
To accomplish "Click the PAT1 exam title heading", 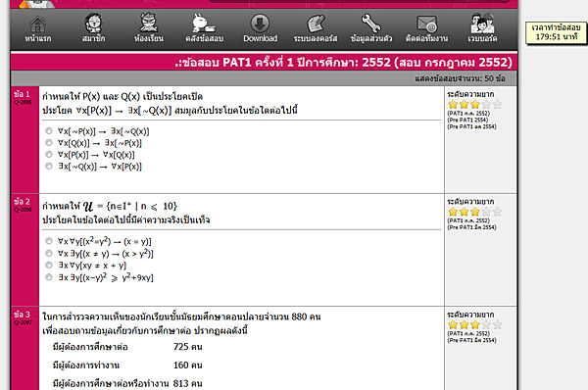I will point(344,63).
